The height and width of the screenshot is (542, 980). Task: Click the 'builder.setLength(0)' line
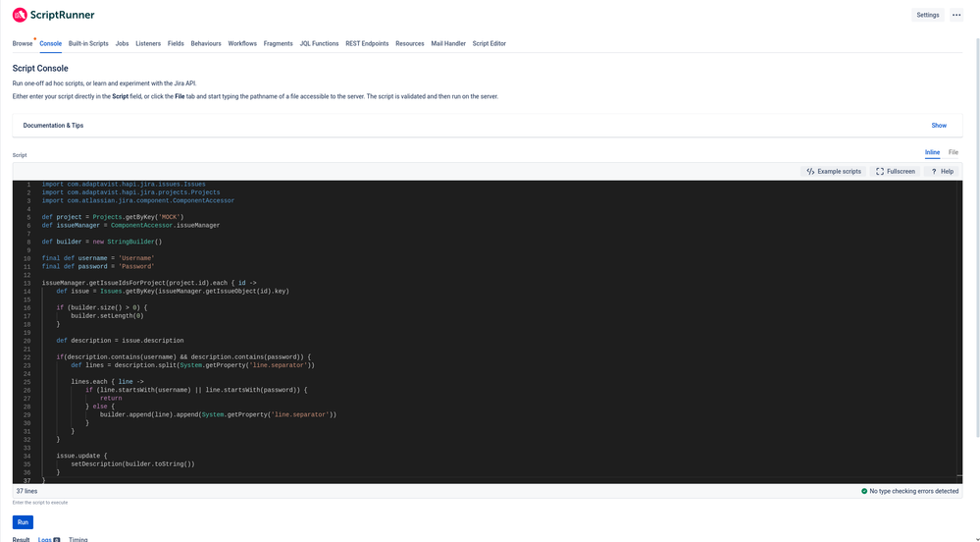point(107,316)
